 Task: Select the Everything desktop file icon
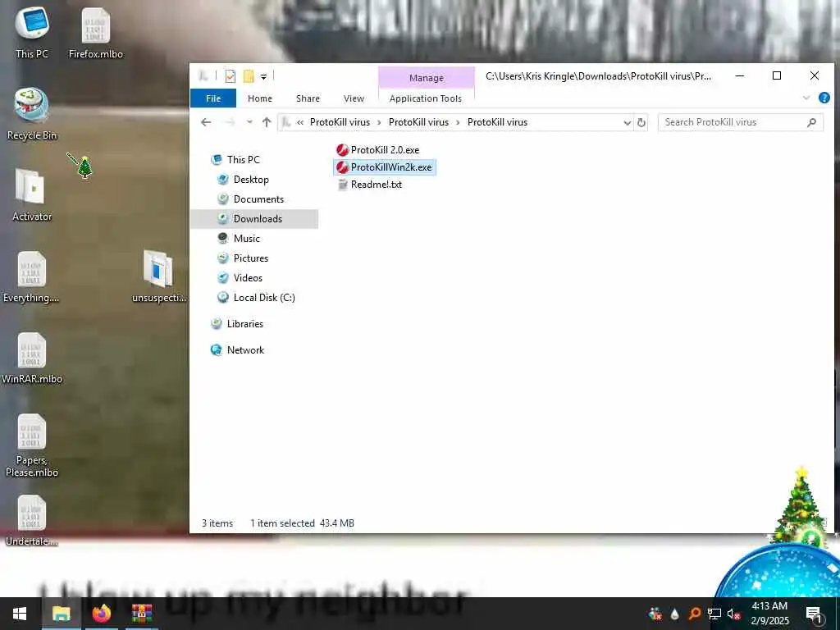[x=31, y=277]
